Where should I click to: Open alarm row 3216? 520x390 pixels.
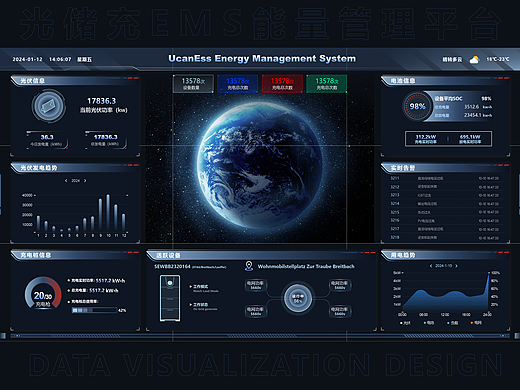click(x=445, y=220)
